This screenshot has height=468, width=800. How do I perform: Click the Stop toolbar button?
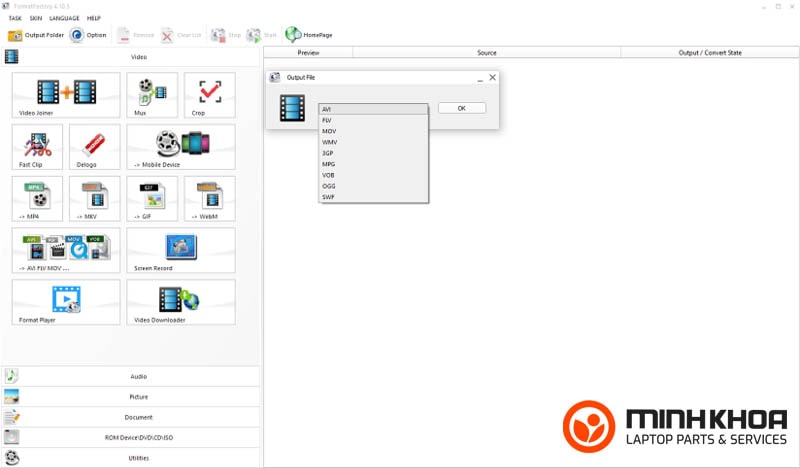(226, 35)
